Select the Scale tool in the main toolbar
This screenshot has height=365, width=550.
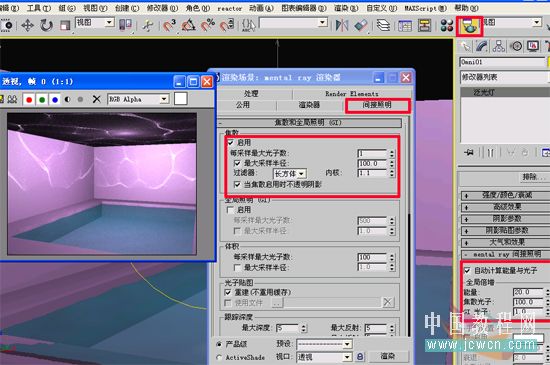coord(65,25)
